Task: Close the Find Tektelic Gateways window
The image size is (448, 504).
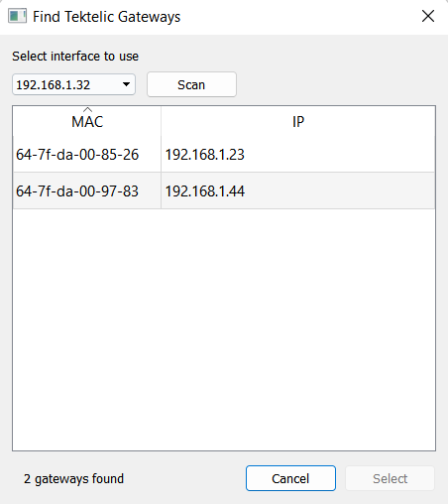Action: pos(428,16)
